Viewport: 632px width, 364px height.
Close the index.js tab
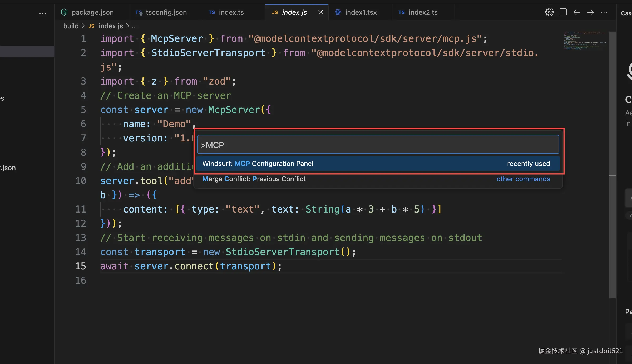click(320, 12)
